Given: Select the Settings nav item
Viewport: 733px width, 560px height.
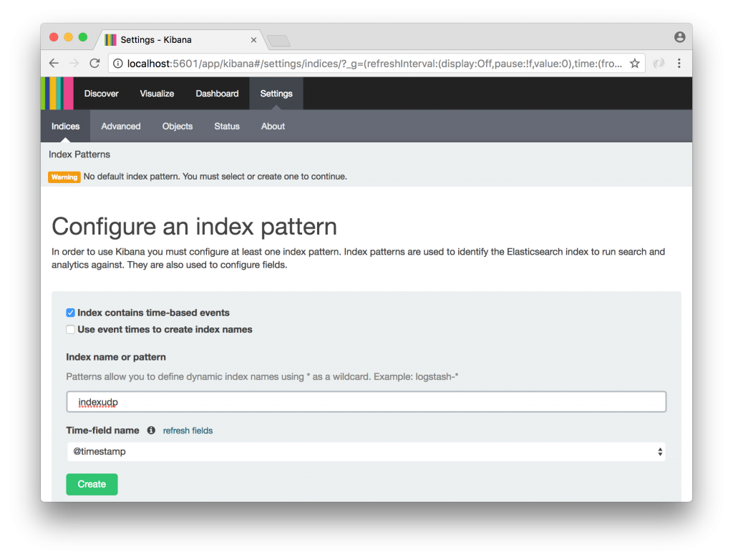Looking at the screenshot, I should pos(276,94).
